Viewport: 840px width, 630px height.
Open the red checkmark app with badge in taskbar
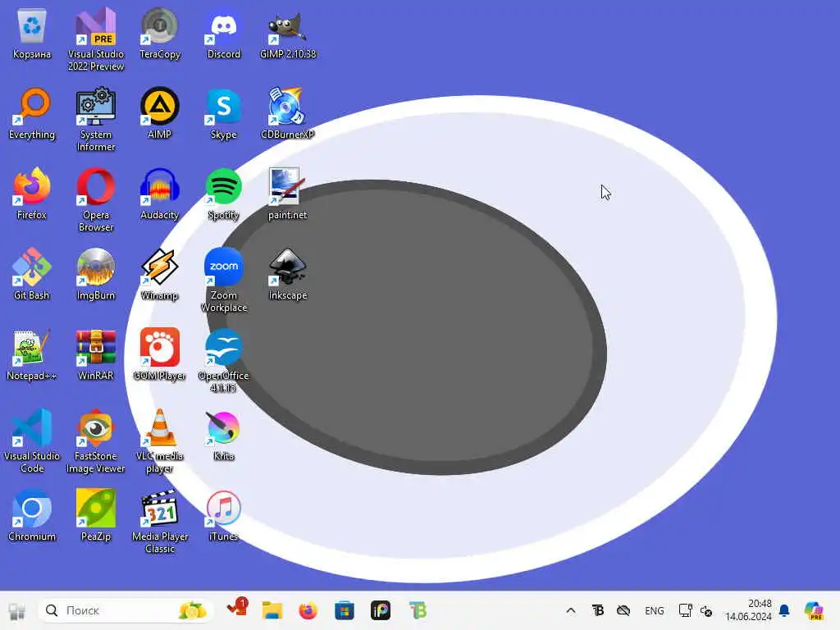(x=236, y=609)
